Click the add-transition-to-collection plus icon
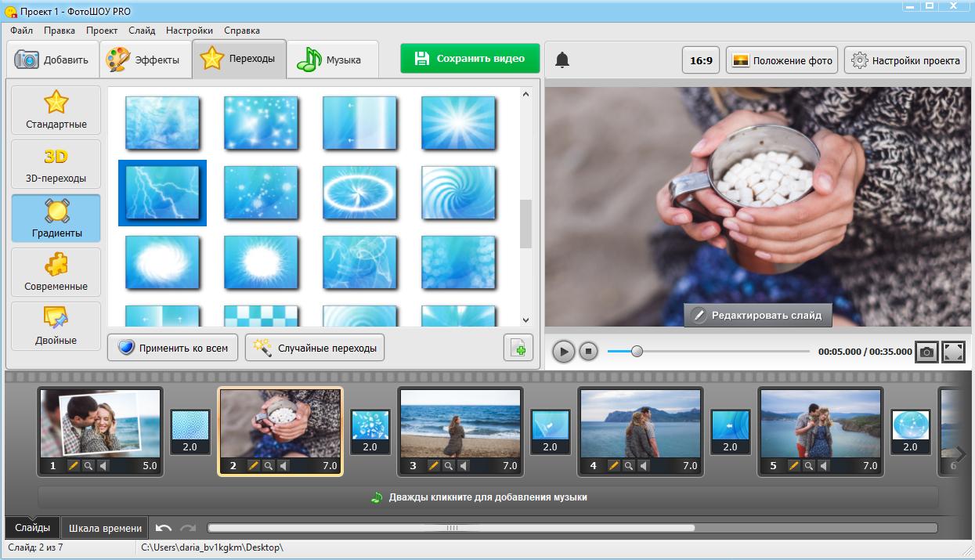Image resolution: width=975 pixels, height=560 pixels. point(518,348)
